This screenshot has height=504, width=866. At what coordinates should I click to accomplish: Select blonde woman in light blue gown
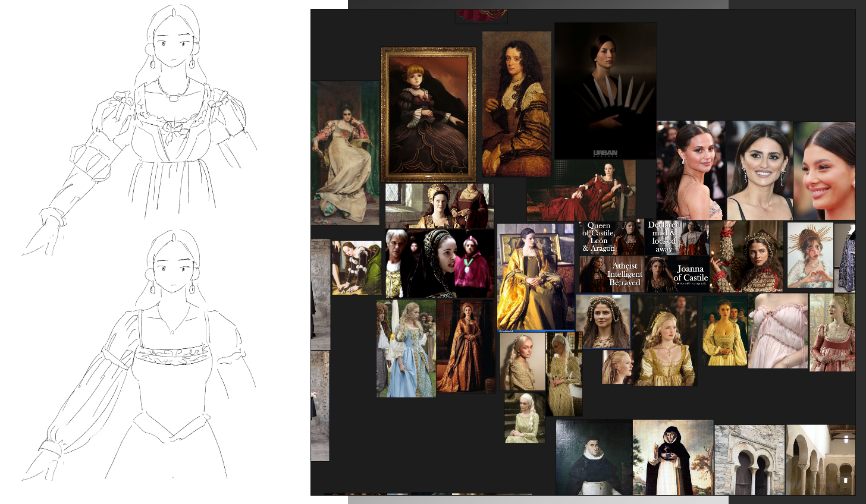[x=406, y=348]
